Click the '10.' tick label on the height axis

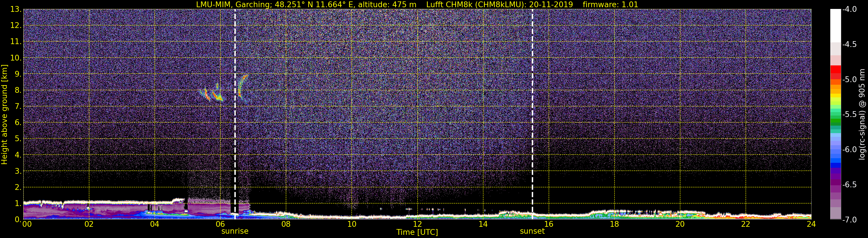coord(16,58)
